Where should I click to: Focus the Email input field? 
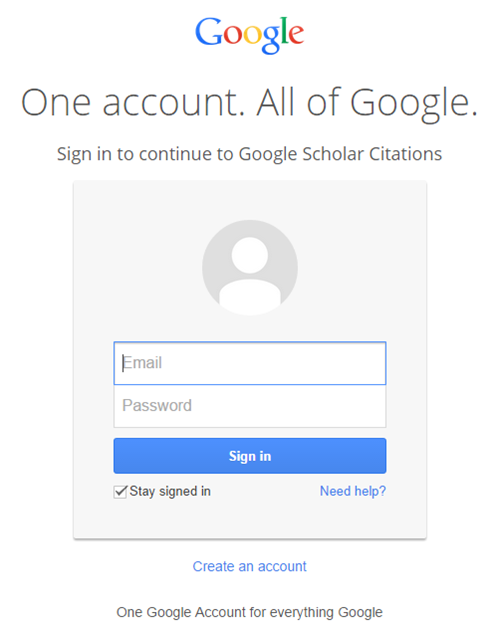tap(250, 363)
